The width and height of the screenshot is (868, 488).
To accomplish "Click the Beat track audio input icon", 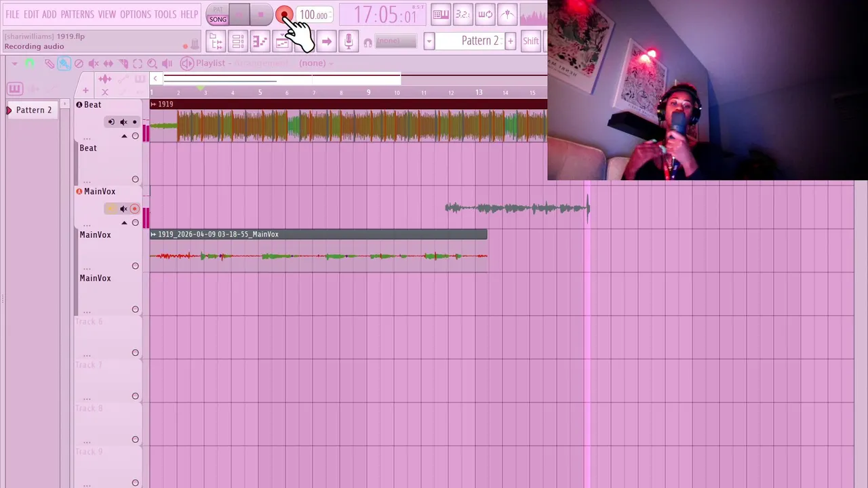I will [111, 122].
